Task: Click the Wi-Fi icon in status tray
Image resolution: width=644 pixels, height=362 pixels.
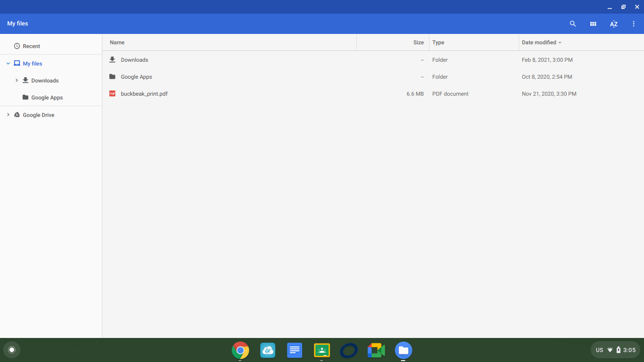Action: (610, 350)
